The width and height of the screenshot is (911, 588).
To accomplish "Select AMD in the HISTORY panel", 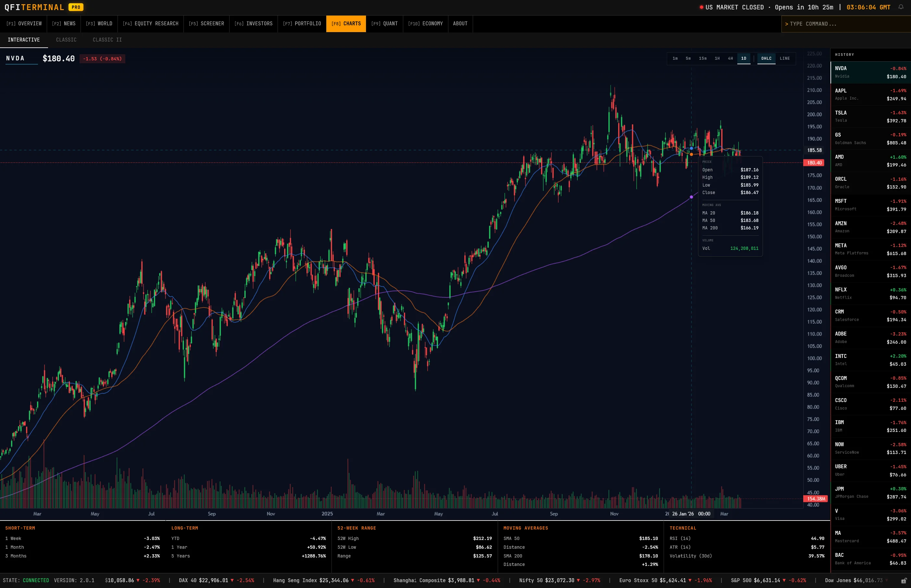I will (x=870, y=160).
